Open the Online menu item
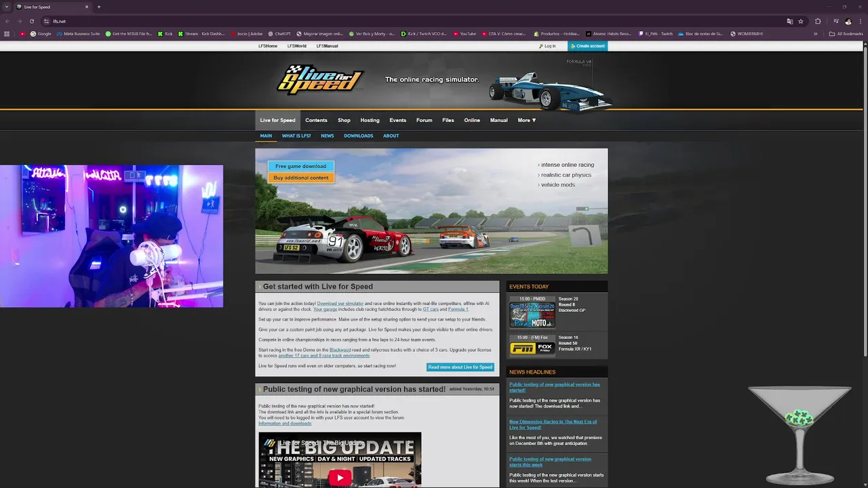Screen dimensions: 868x488 pyautogui.click(x=472, y=120)
